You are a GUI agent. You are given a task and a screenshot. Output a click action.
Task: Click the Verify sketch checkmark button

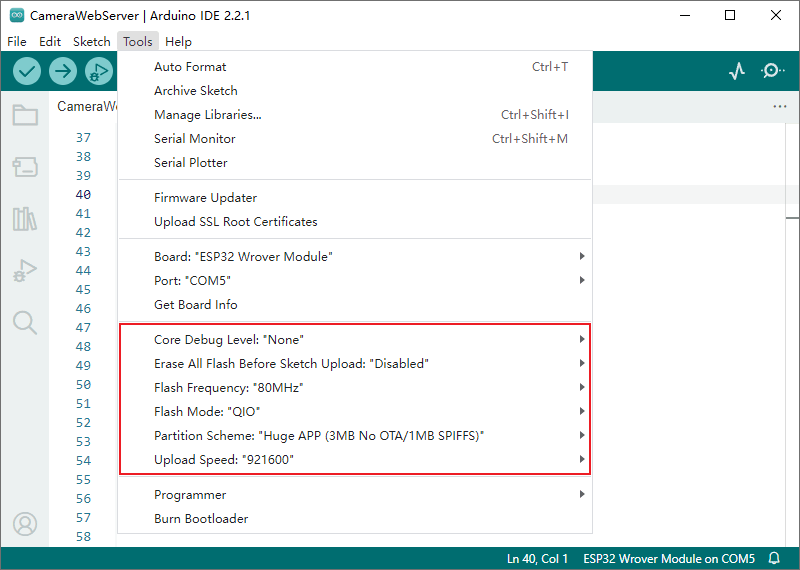click(27, 71)
